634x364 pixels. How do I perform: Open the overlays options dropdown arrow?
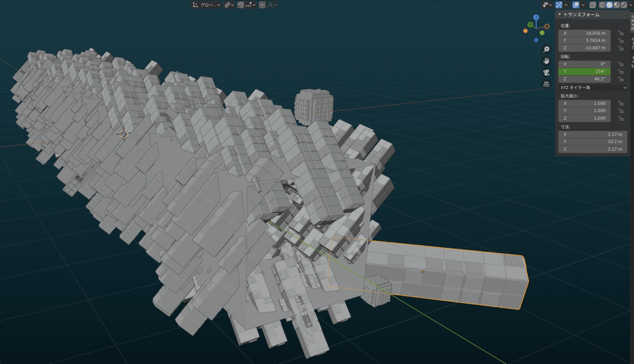(x=583, y=5)
